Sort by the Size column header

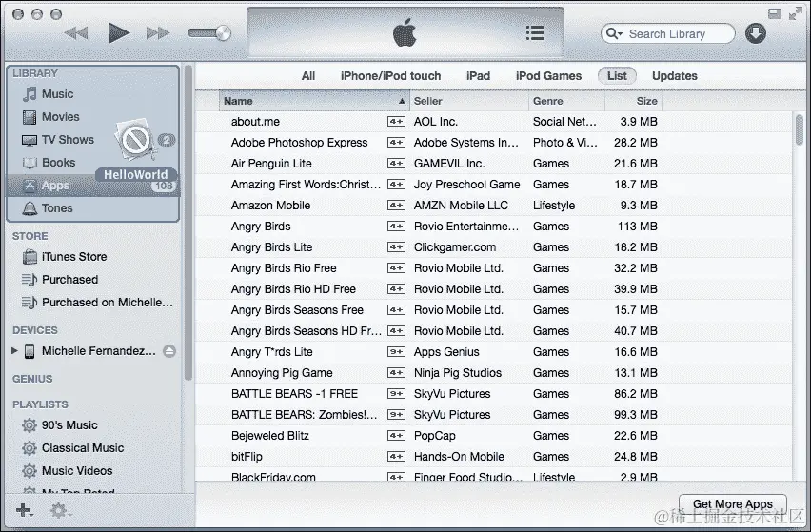point(634,101)
